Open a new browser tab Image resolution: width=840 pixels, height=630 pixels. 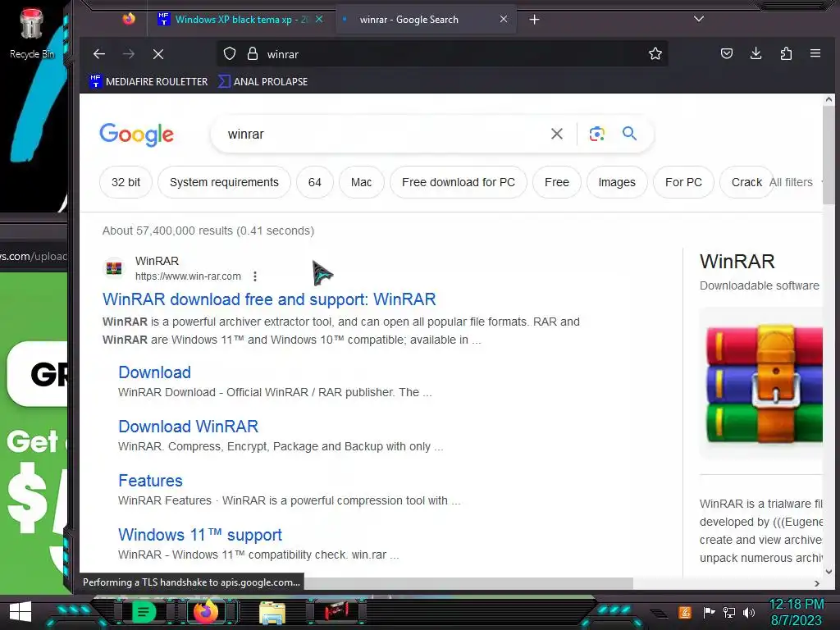point(534,20)
